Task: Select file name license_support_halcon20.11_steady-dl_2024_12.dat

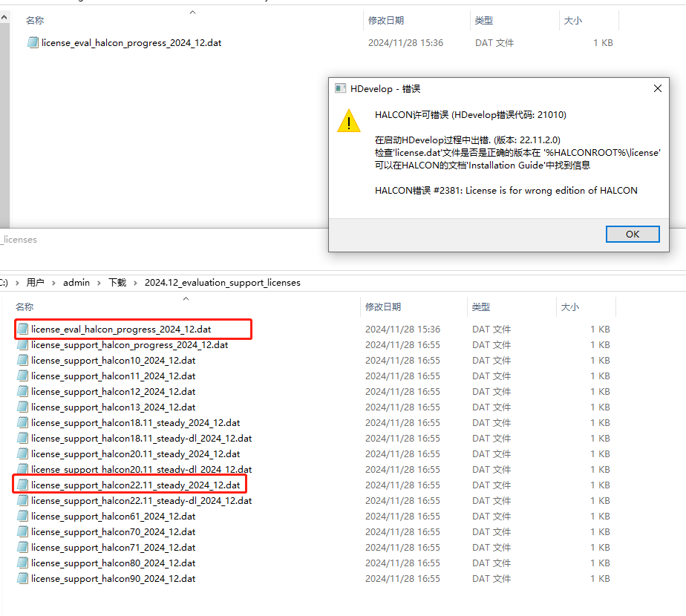Action: (141, 470)
